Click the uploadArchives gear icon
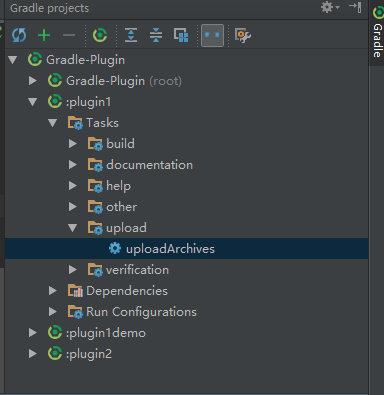This screenshot has height=395, width=384. (115, 248)
